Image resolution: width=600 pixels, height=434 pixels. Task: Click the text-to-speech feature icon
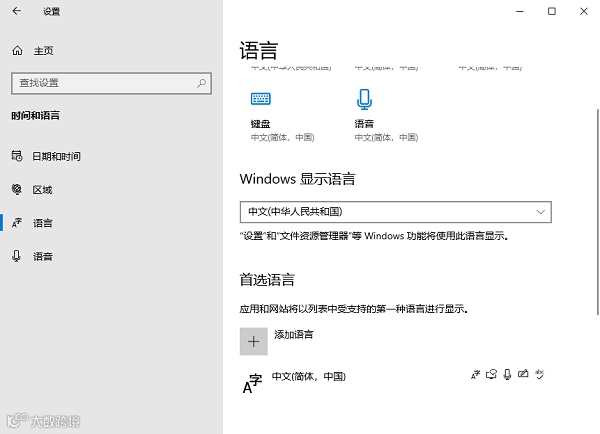click(x=491, y=374)
